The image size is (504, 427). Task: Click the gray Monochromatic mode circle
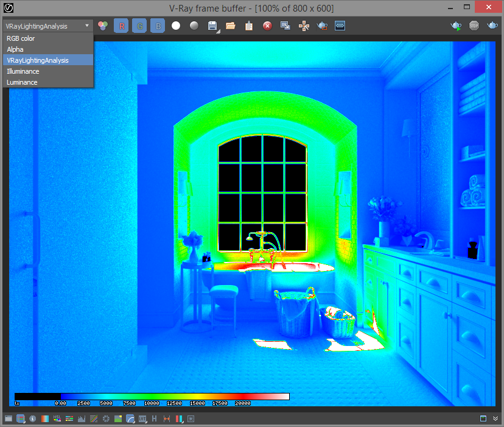(194, 26)
